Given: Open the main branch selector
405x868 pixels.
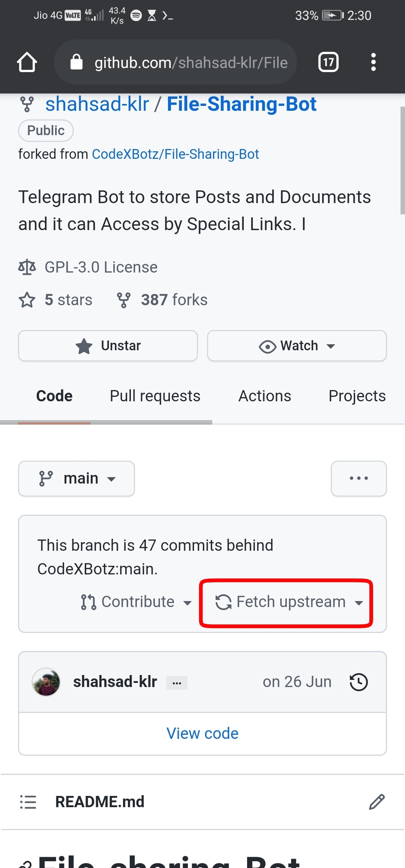Looking at the screenshot, I should [x=76, y=479].
